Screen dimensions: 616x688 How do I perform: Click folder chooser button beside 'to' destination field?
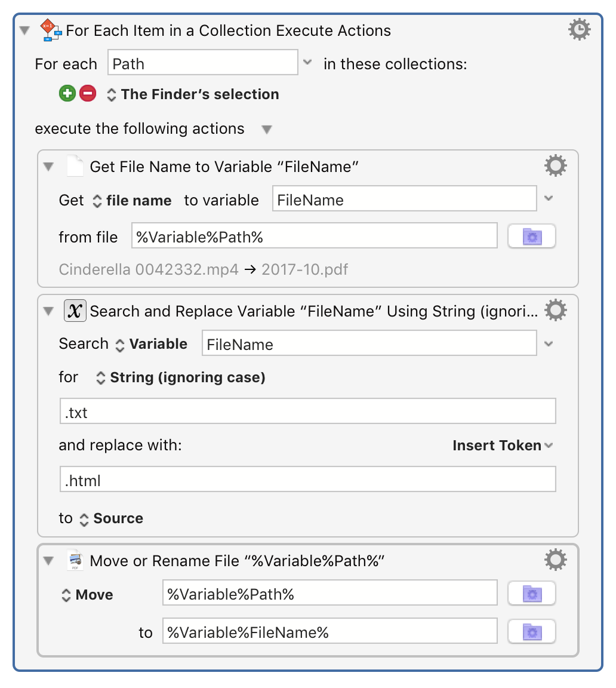click(x=531, y=632)
